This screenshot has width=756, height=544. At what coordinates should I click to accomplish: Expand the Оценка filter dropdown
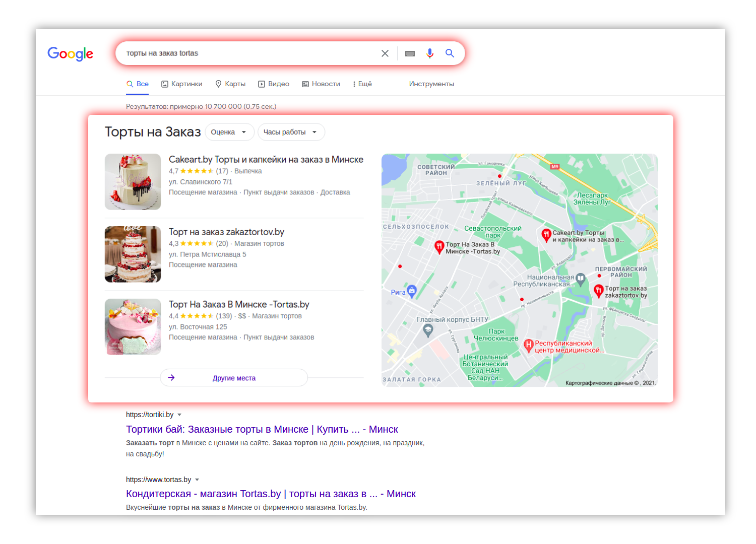(x=229, y=132)
